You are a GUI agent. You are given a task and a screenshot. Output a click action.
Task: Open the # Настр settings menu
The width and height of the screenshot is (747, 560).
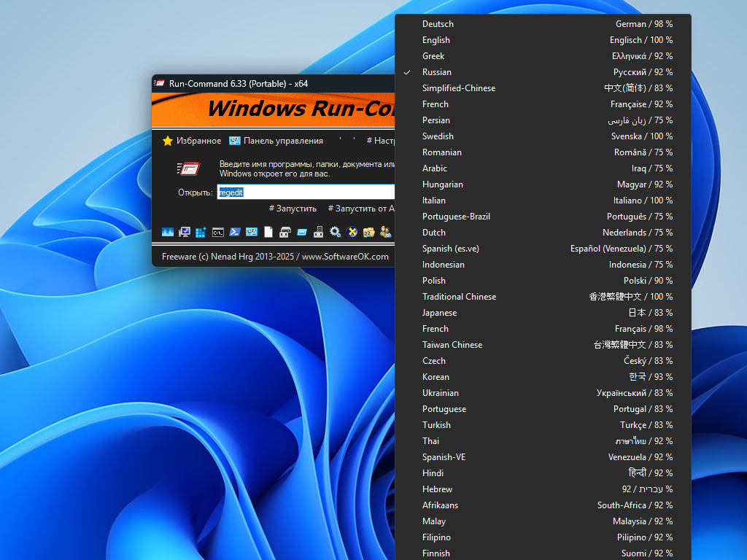(x=380, y=141)
